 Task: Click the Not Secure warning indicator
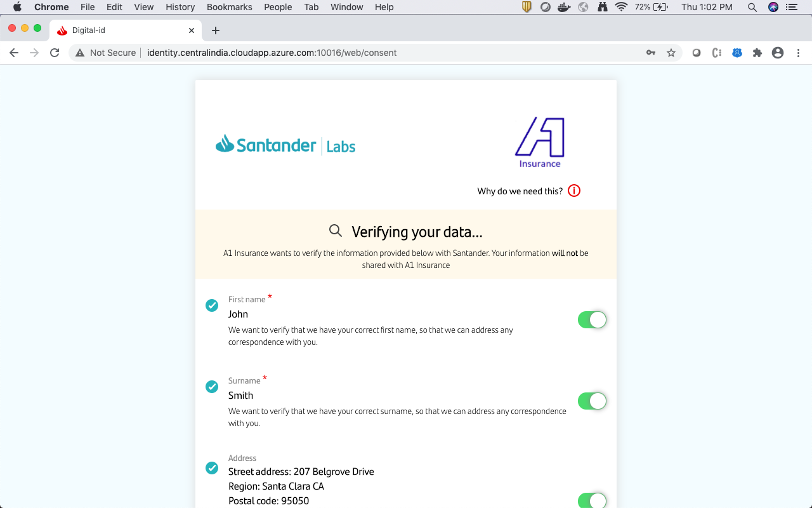(x=105, y=53)
